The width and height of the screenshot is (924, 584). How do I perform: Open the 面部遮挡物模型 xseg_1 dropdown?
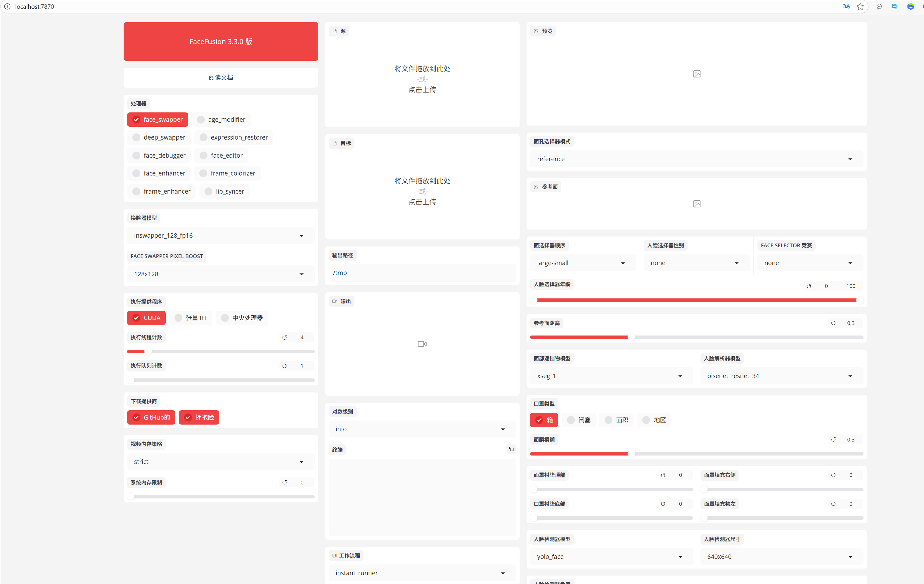[611, 376]
